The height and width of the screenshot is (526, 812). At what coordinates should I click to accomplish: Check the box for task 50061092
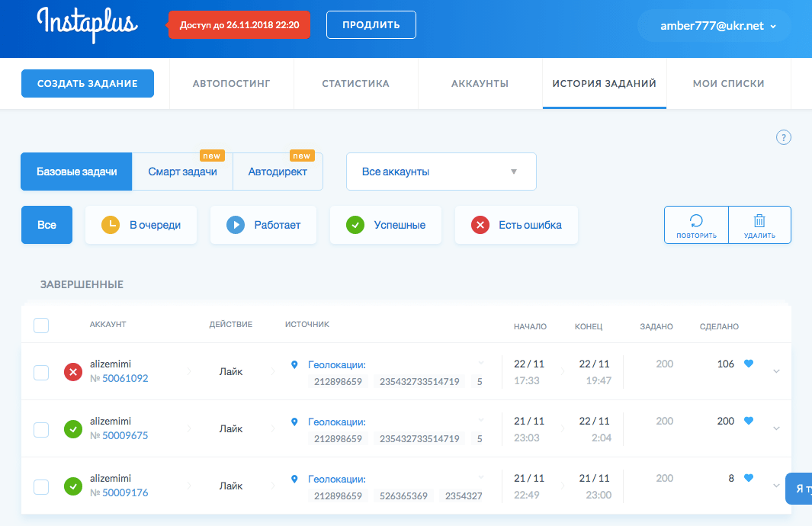coord(41,372)
